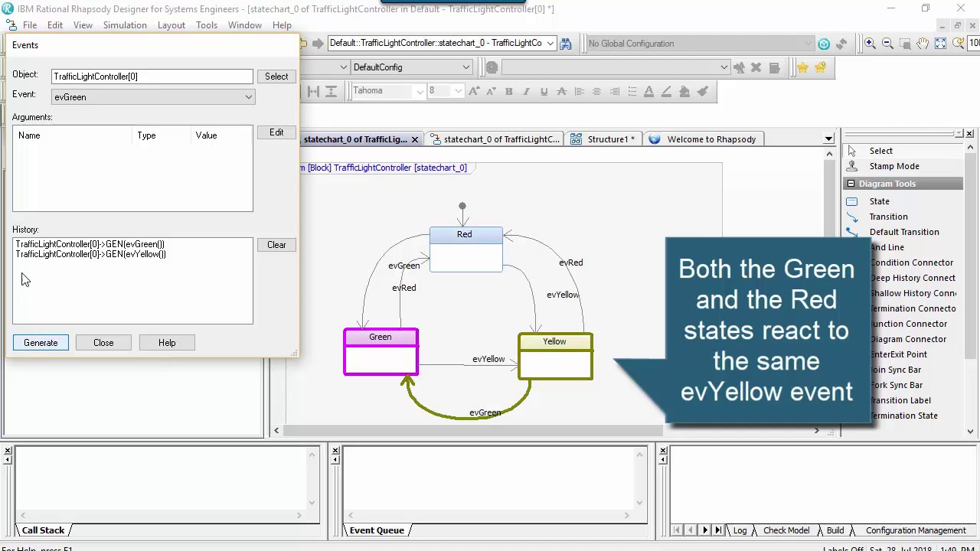Toggle Underline text formatting
Screen dimensions: 980x551
(x=544, y=91)
